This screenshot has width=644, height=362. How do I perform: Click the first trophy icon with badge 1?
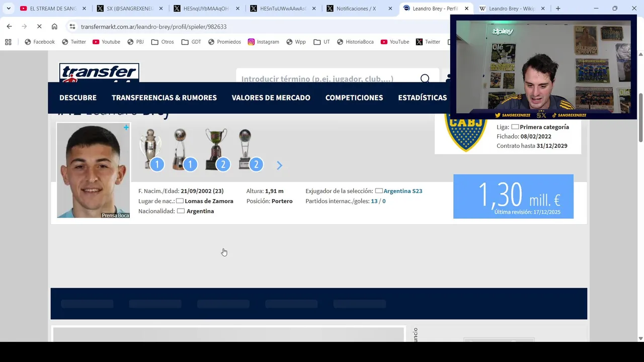coord(151,150)
